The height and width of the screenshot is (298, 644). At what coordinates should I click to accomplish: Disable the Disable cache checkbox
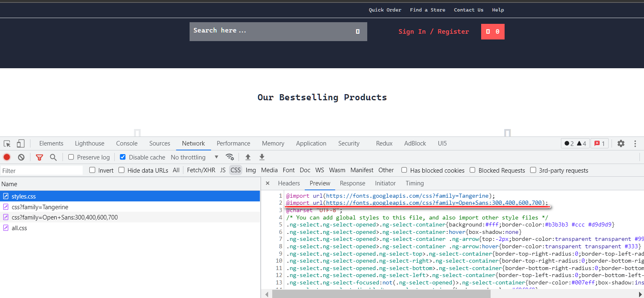pyautogui.click(x=123, y=157)
